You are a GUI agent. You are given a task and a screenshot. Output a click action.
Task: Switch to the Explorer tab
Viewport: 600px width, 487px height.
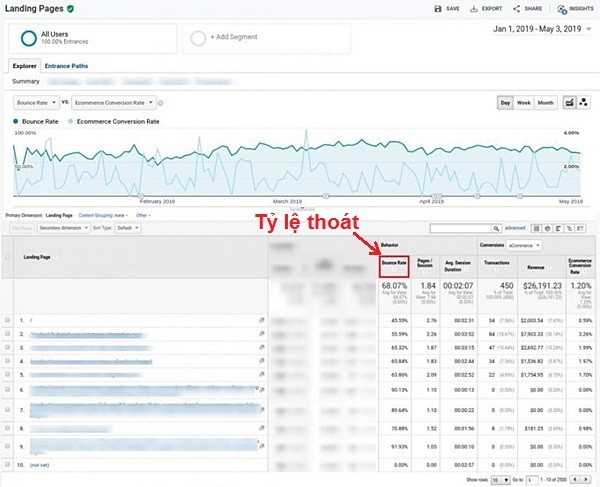click(24, 66)
